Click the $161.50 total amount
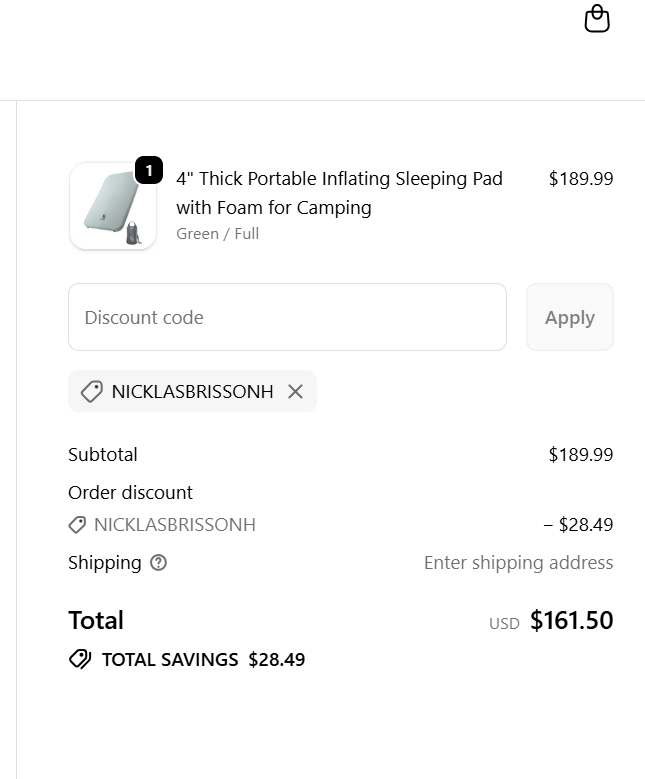 point(571,620)
